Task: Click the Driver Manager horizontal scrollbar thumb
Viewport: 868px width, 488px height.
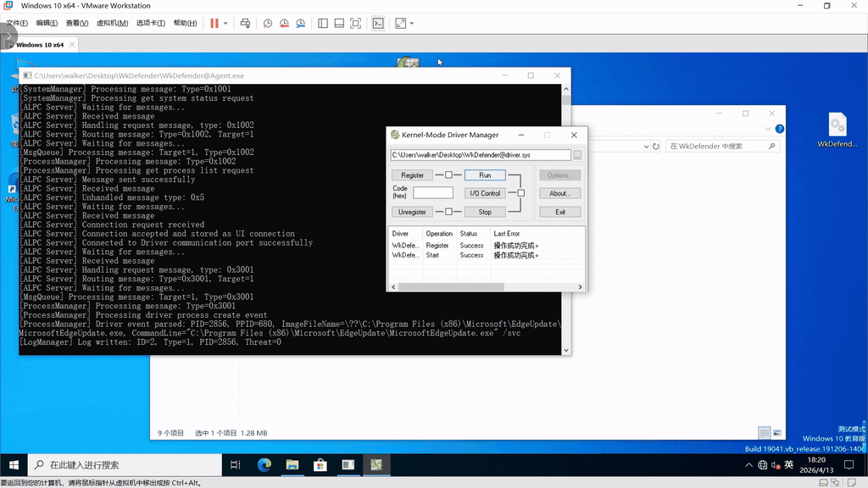Action: 451,287
